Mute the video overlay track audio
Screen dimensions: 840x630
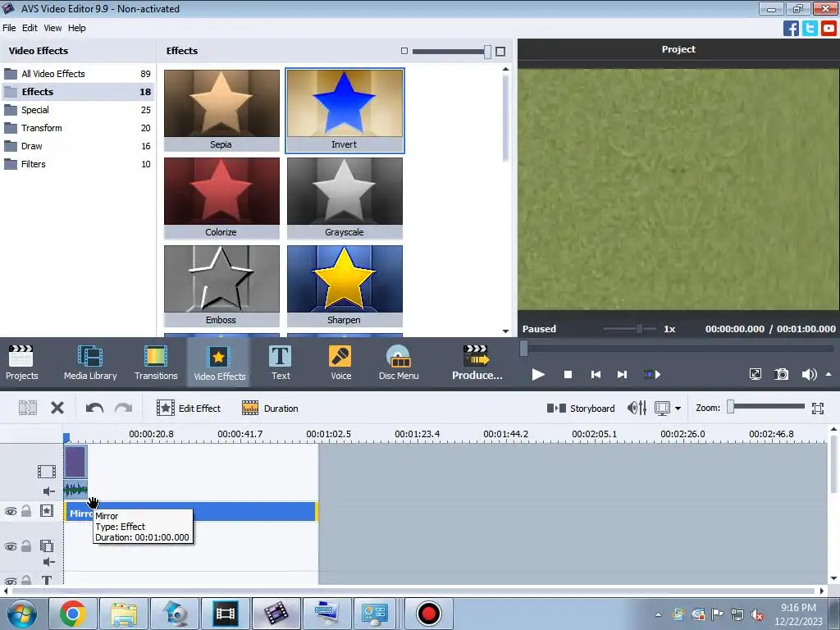point(48,562)
